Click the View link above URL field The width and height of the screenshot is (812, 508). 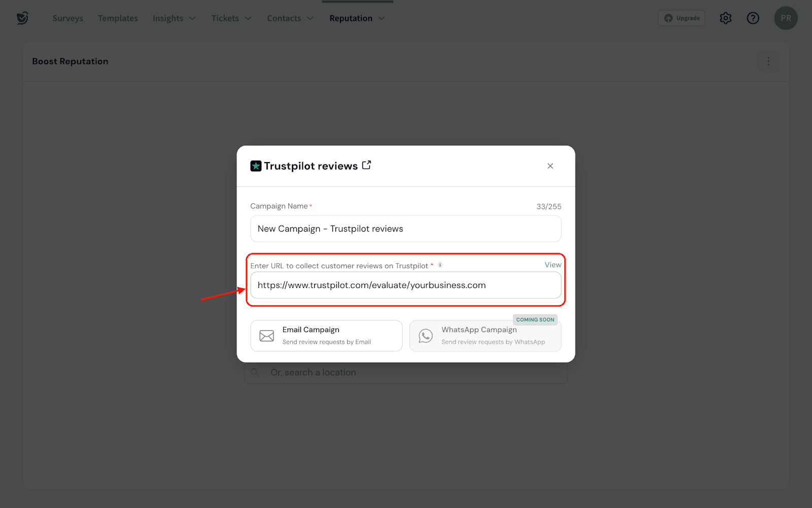(553, 265)
